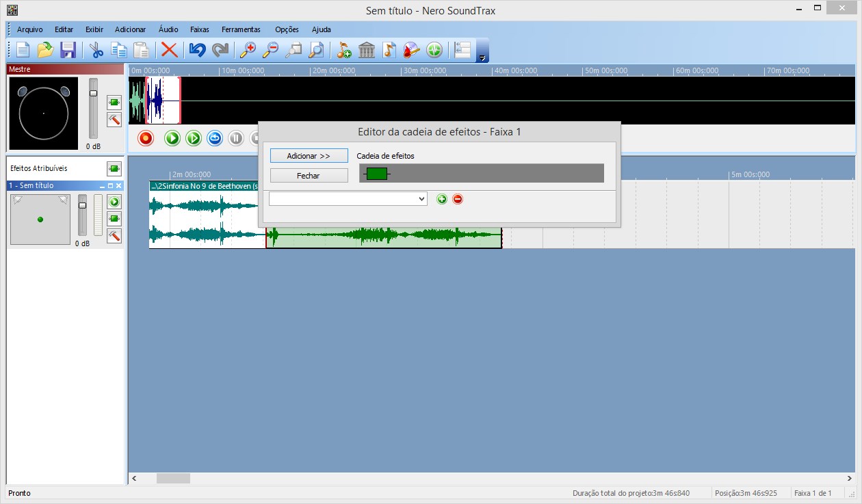
Task: Click the scrollbar right arrow
Action: pyautogui.click(x=850, y=479)
